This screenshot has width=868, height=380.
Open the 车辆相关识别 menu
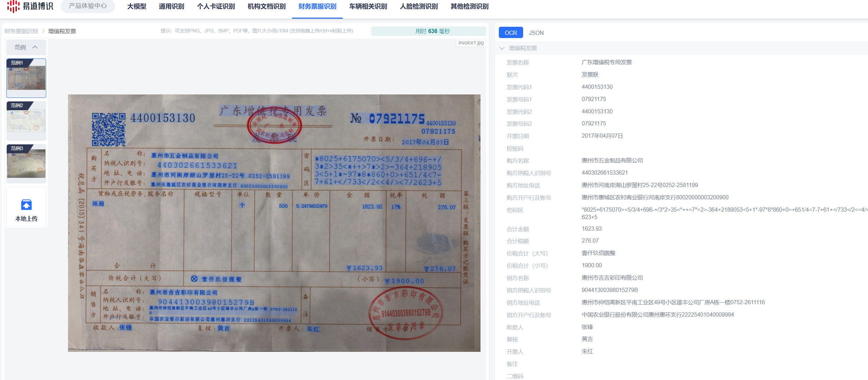click(368, 6)
